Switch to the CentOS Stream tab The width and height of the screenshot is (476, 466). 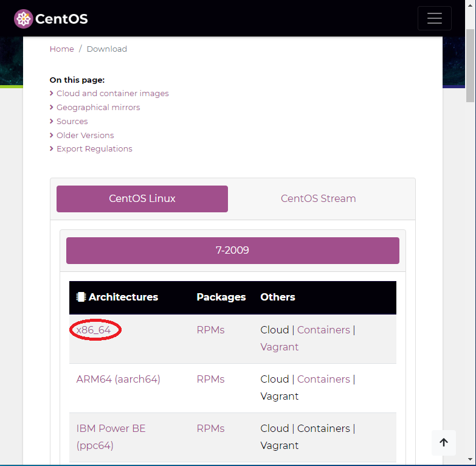(318, 199)
